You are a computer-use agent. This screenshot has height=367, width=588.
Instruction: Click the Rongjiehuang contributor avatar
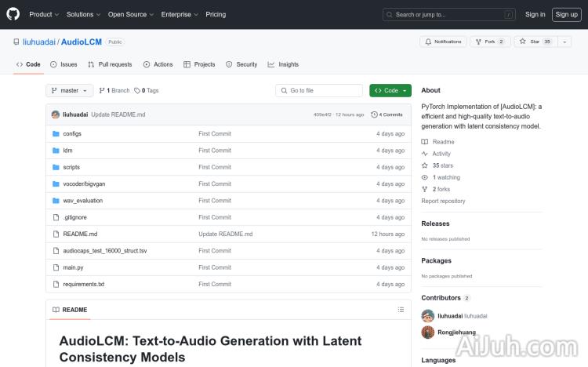coord(427,332)
